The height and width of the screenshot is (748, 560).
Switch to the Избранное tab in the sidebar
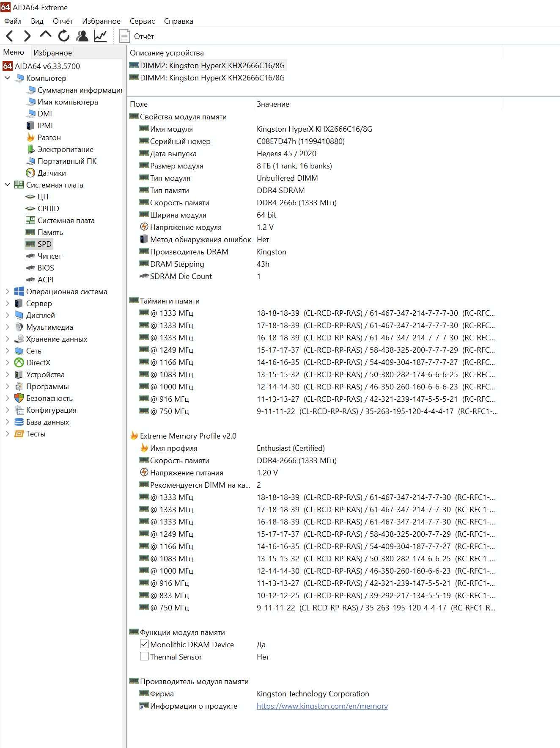tap(52, 52)
